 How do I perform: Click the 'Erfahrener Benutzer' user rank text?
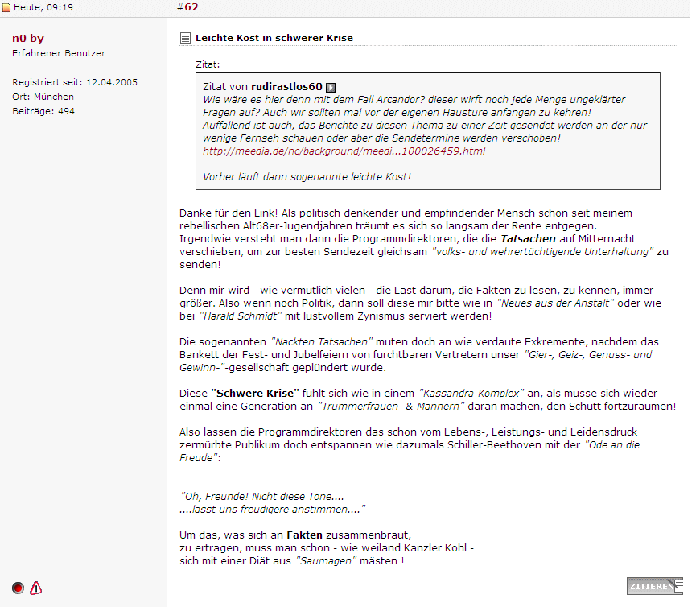coord(59,53)
